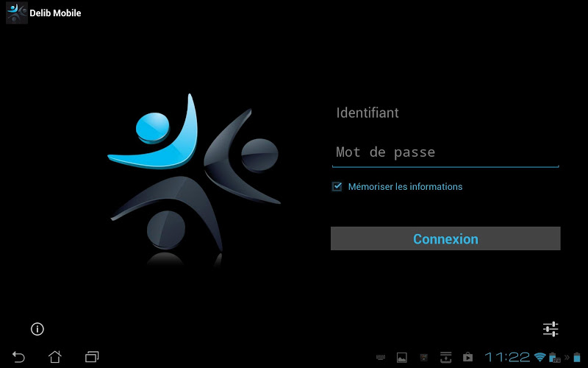Tap the Android back button
This screenshot has height=368, width=588.
point(18,357)
